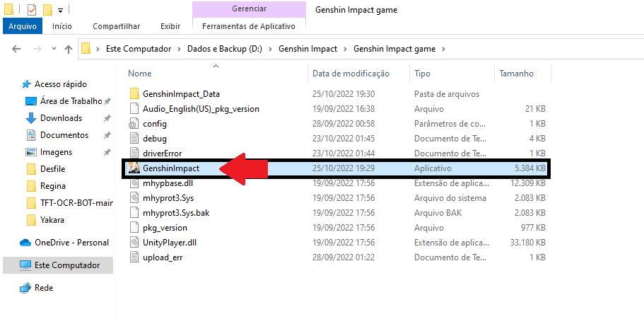Click the 33.180 KB size value
Viewport: 644px width, 324px height.
[528, 243]
